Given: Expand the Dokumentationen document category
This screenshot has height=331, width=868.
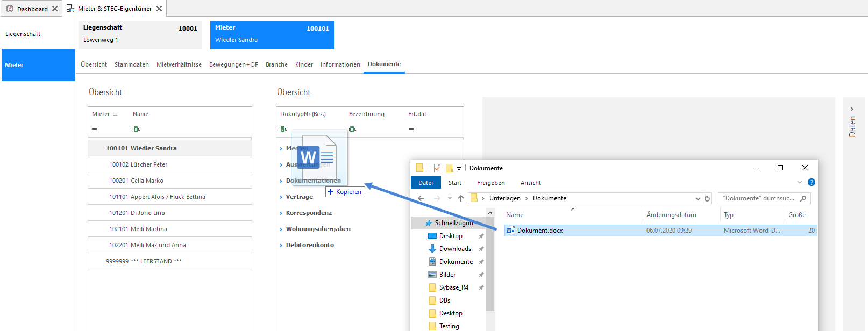Looking at the screenshot, I should tap(281, 181).
